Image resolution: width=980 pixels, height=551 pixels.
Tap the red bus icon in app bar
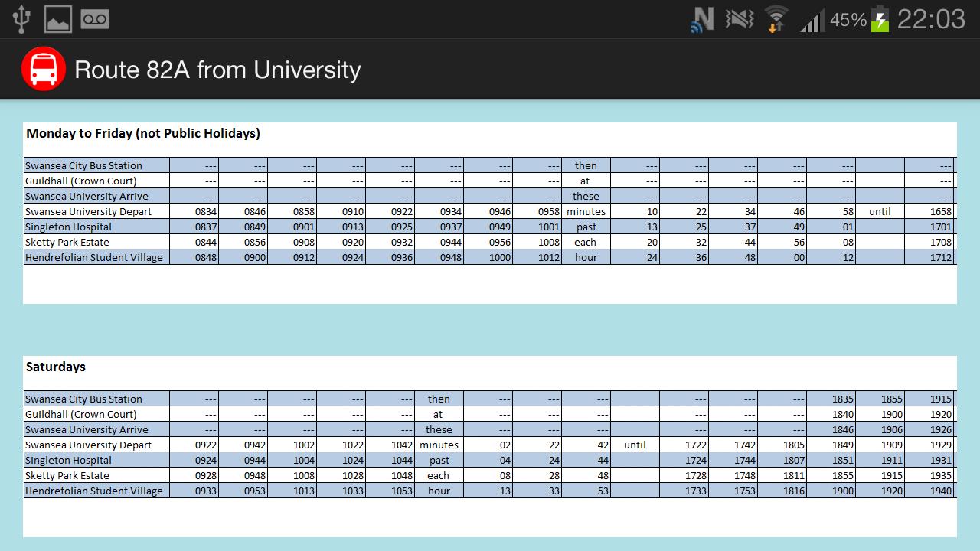click(x=44, y=69)
